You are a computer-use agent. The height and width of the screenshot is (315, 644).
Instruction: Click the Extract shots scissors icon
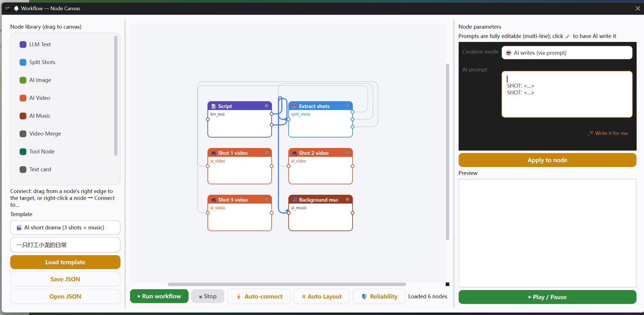(x=295, y=106)
